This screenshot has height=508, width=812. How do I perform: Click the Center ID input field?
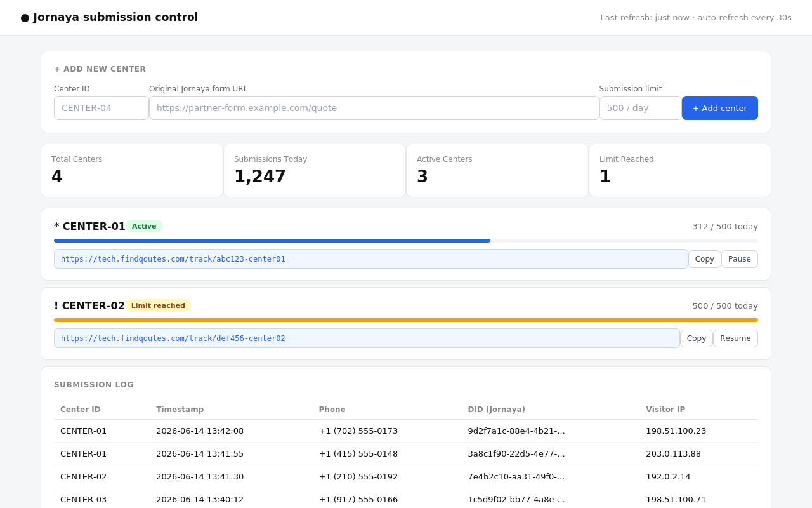click(x=101, y=108)
